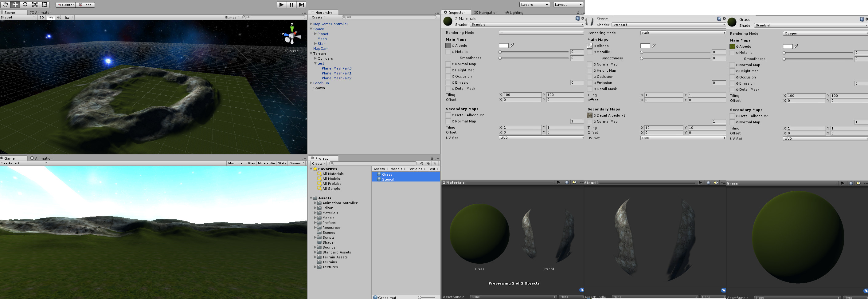Open Stencil inspector help icon
The height and width of the screenshot is (299, 868).
(x=719, y=19)
